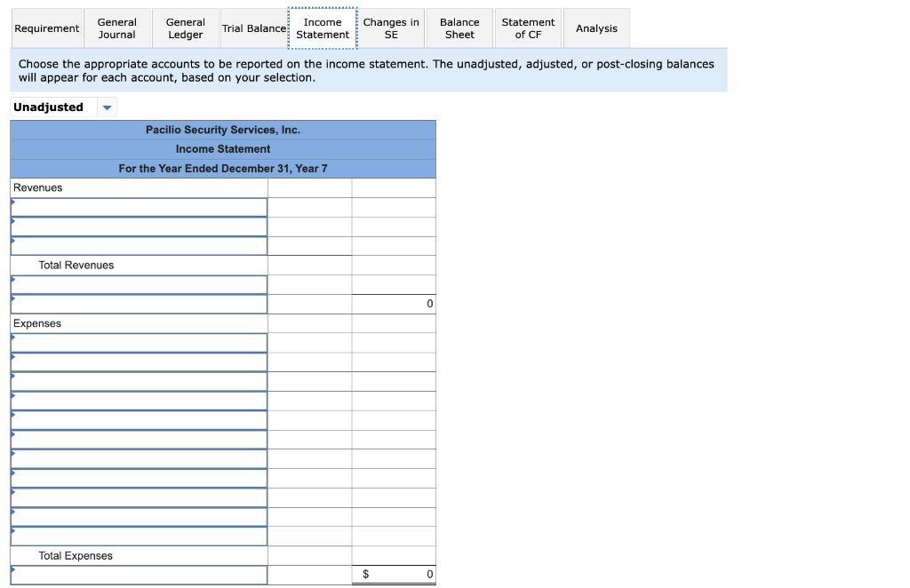The width and height of the screenshot is (910, 588).
Task: Switch to the Changes in SE tab
Action: [x=390, y=28]
